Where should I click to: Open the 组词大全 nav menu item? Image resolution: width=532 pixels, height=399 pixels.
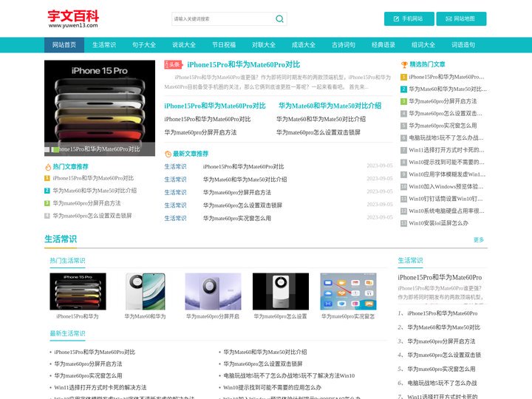click(423, 45)
